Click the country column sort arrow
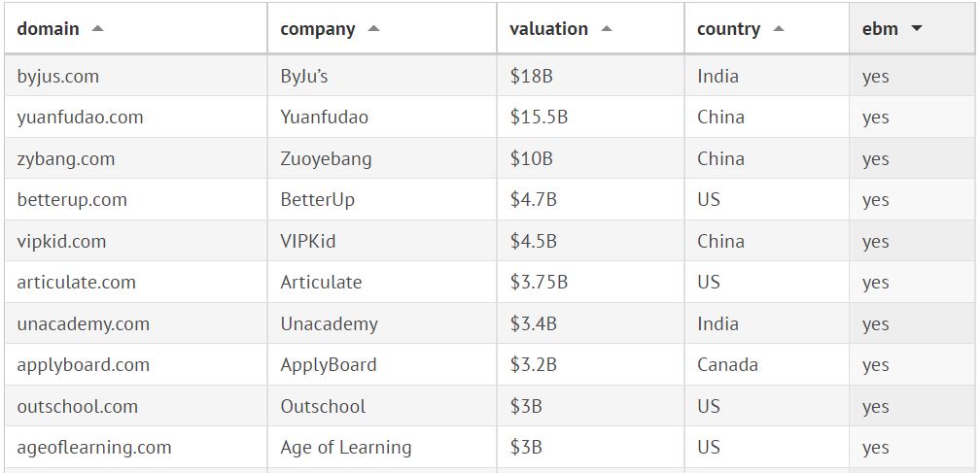Viewport: 980px width, 473px height. 778,29
